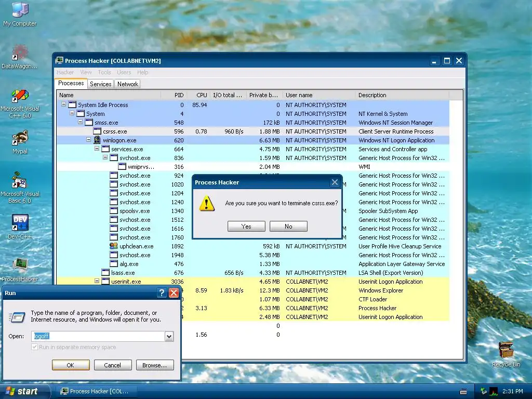Sort by the PID column header
532x399 pixels.
pos(173,95)
